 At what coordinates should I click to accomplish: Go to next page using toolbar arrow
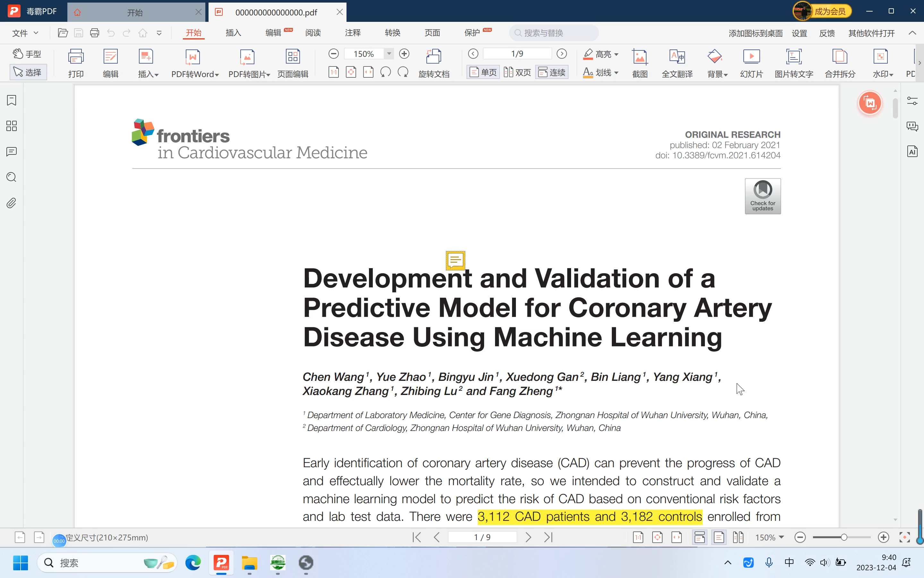pyautogui.click(x=562, y=54)
